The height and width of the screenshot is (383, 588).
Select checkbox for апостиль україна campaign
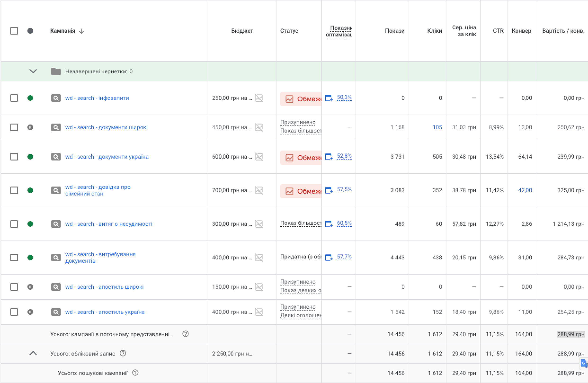(x=14, y=312)
